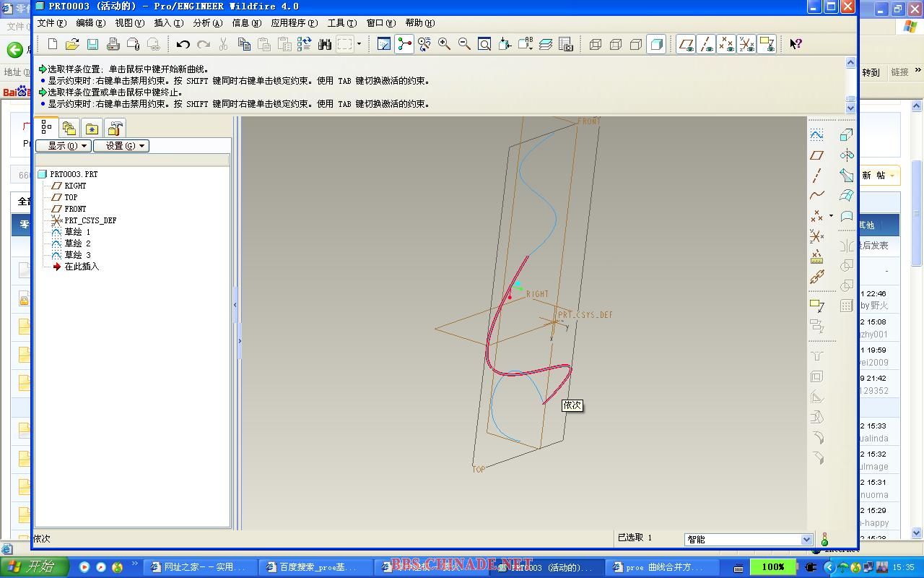
Task: Copy the selected feature
Action: click(x=244, y=44)
